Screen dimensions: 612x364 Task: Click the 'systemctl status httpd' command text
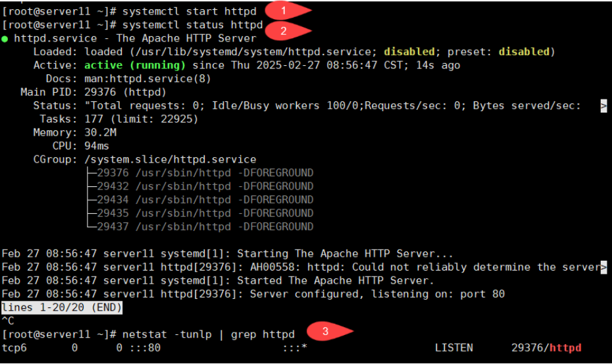click(x=192, y=25)
